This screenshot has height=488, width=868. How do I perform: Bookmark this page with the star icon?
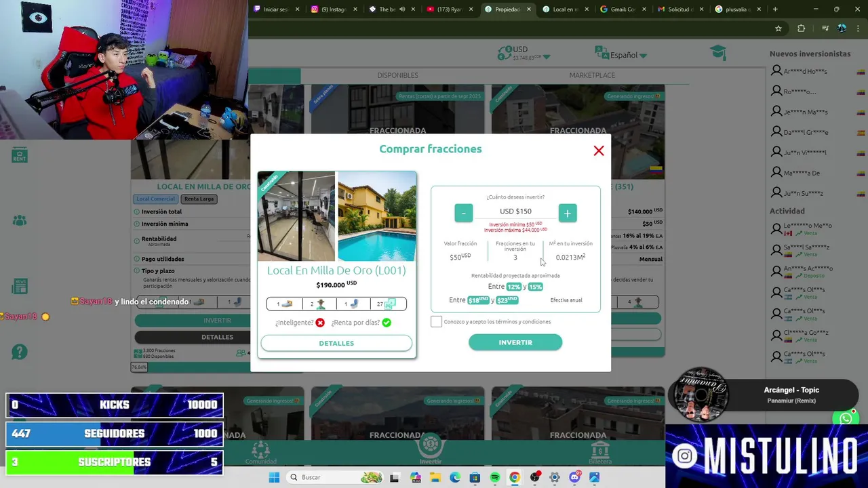coord(778,28)
